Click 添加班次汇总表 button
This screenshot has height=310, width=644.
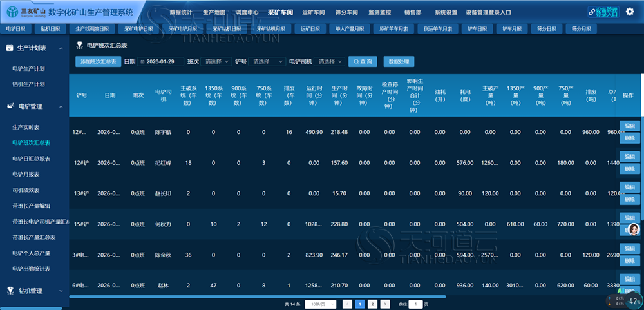98,62
